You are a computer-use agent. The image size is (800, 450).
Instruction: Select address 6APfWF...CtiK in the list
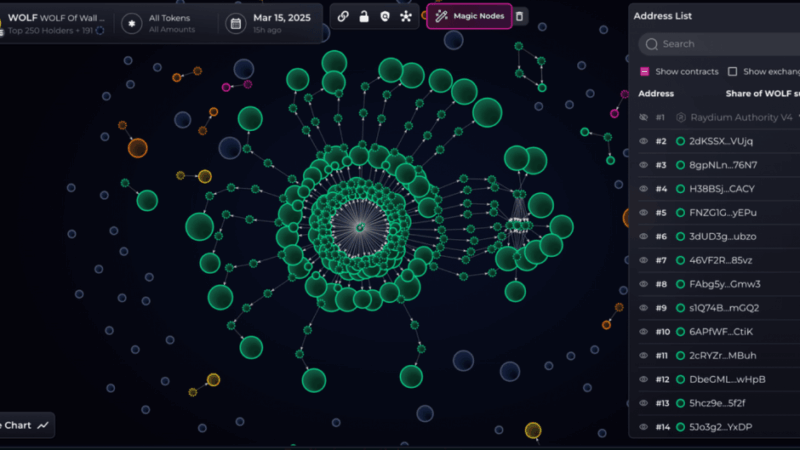[721, 332]
